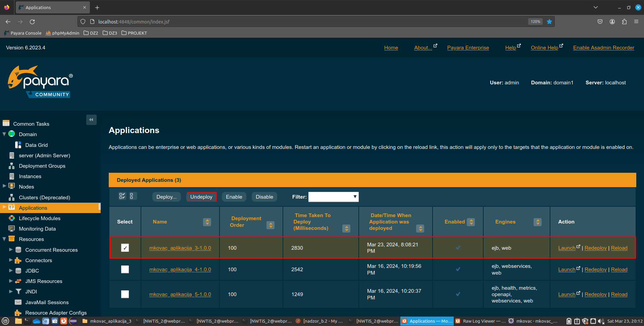The width and height of the screenshot is (644, 326).
Task: Open Firefox application menu
Action: coord(636,22)
